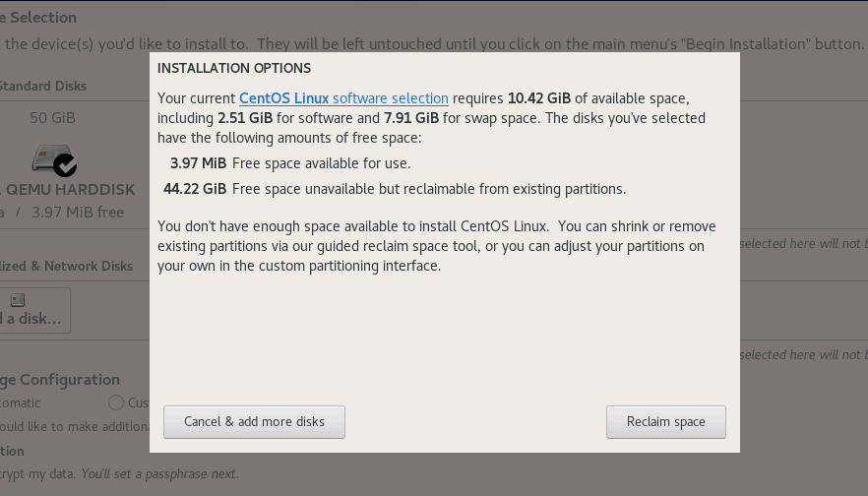The width and height of the screenshot is (868, 496).
Task: Click the Reclaim space button
Action: tap(666, 422)
